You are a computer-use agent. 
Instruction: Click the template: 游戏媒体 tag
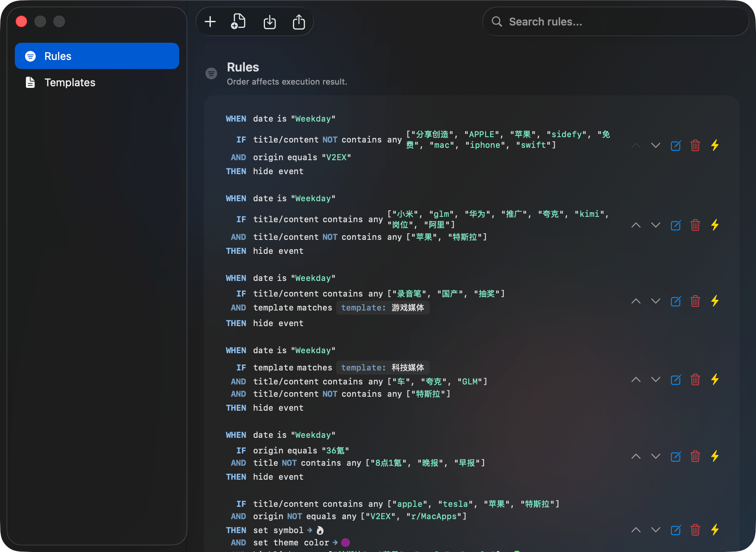click(383, 308)
